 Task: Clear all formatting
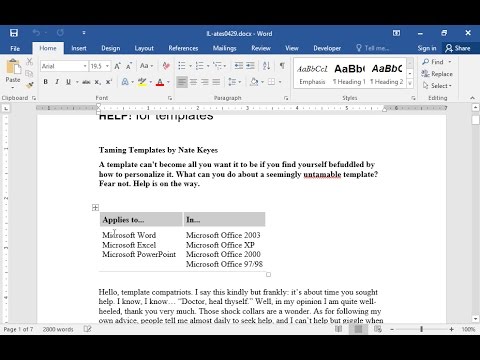[166, 66]
